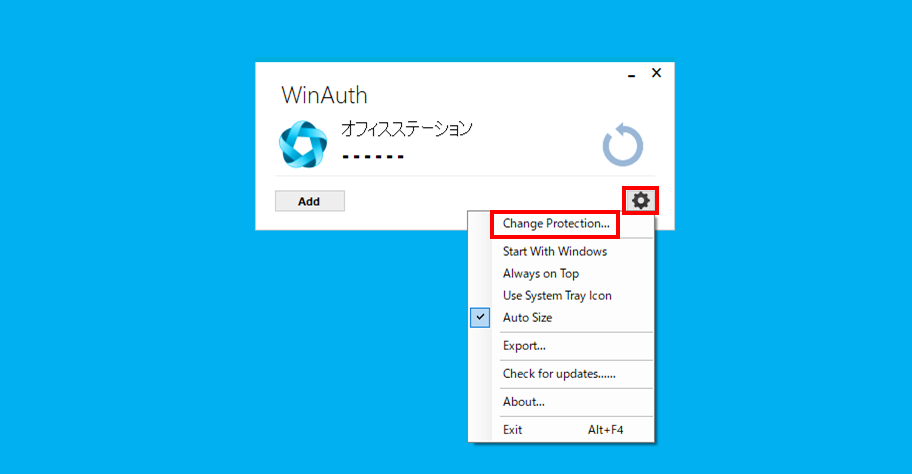The height and width of the screenshot is (474, 912).
Task: Open the About... menu item
Action: pyautogui.click(x=561, y=401)
